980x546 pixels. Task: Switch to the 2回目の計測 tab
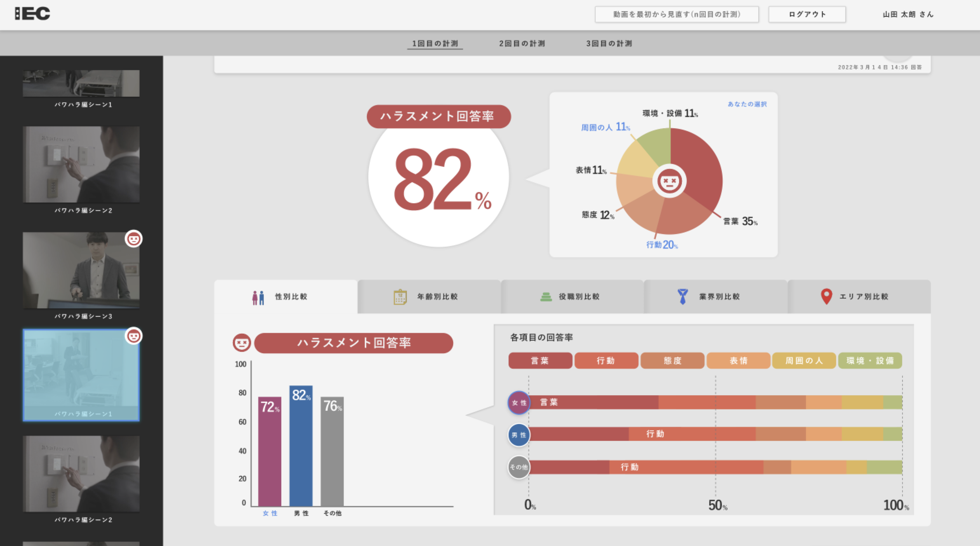(x=522, y=43)
